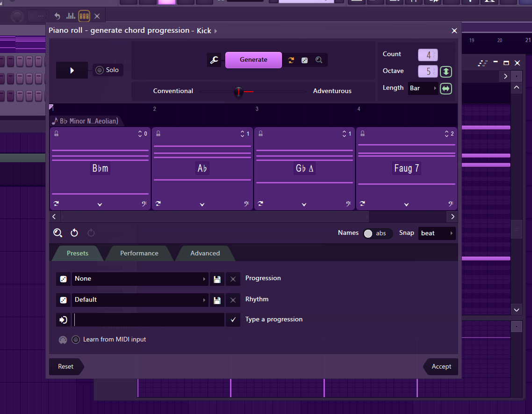Image resolution: width=532 pixels, height=414 pixels.
Task: Click the green octave up-down arrow icon
Action: pos(446,71)
